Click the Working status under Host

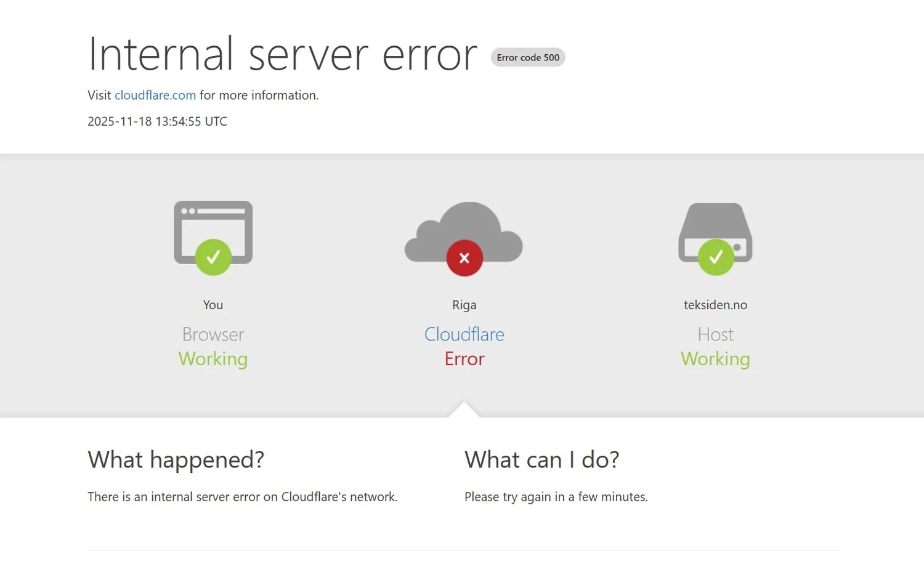[715, 359]
